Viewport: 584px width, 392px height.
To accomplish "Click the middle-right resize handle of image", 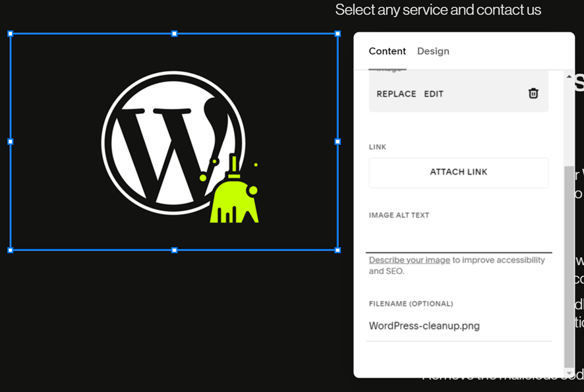I will 337,142.
